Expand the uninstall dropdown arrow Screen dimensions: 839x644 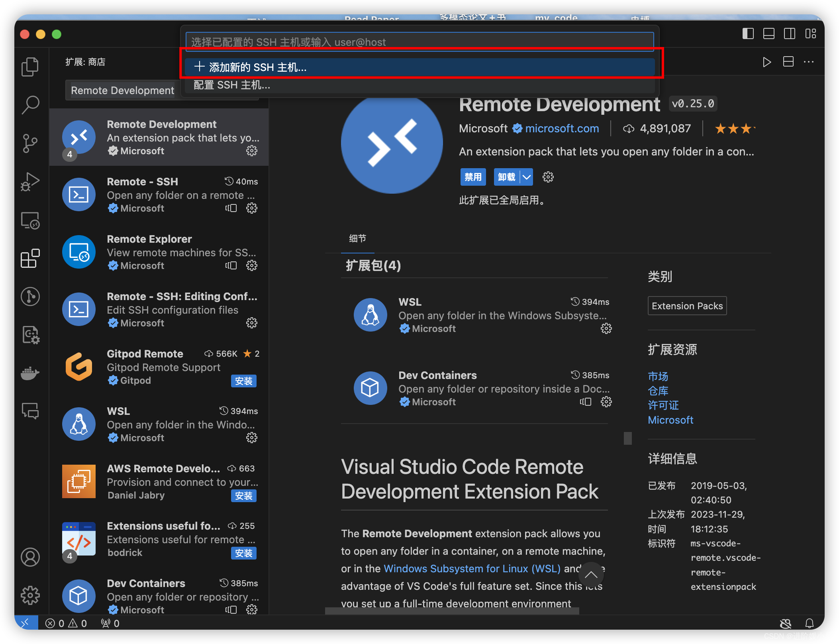point(527,177)
